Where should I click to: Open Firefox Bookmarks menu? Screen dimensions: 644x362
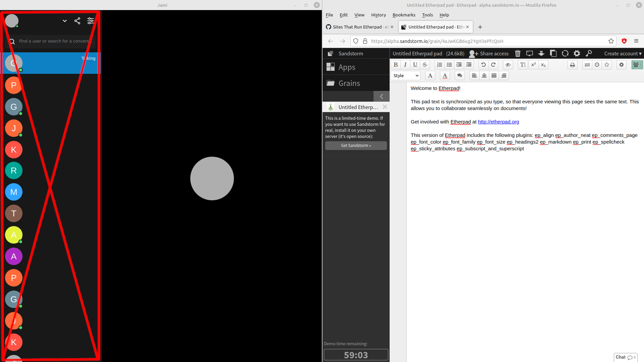click(x=404, y=15)
